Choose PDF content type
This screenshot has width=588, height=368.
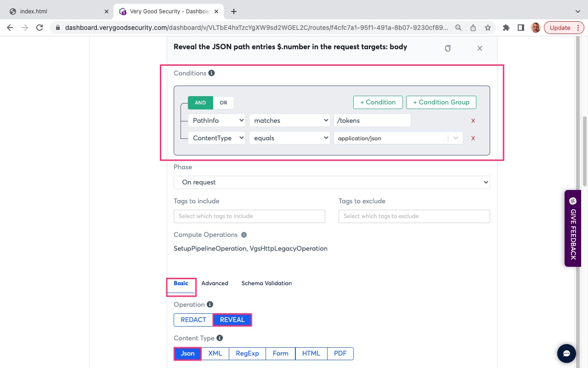tap(340, 353)
